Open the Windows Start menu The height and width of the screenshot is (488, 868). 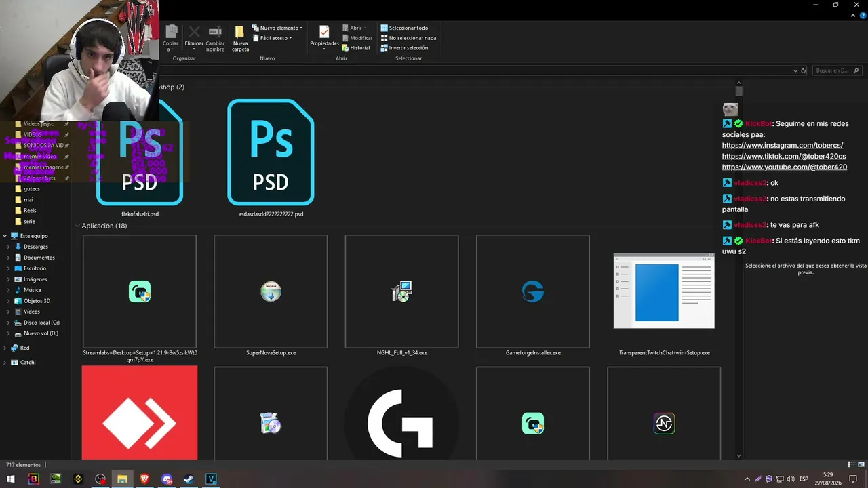click(11, 479)
